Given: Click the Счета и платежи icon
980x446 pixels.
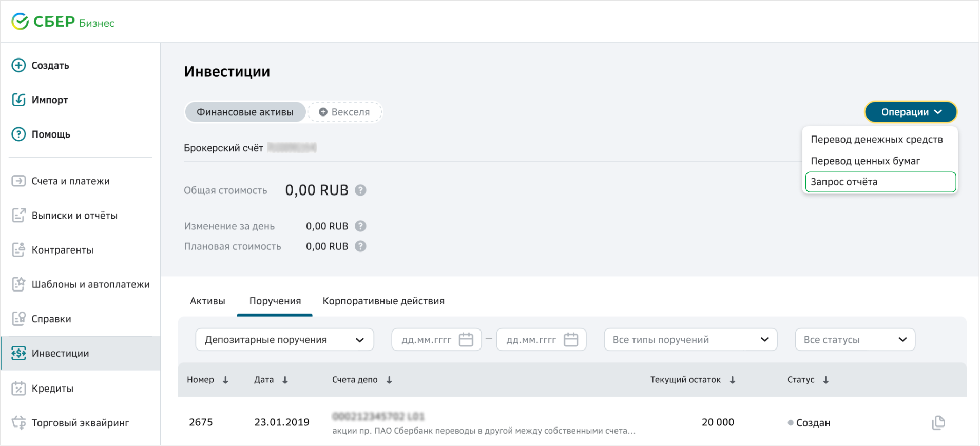Looking at the screenshot, I should [x=18, y=181].
